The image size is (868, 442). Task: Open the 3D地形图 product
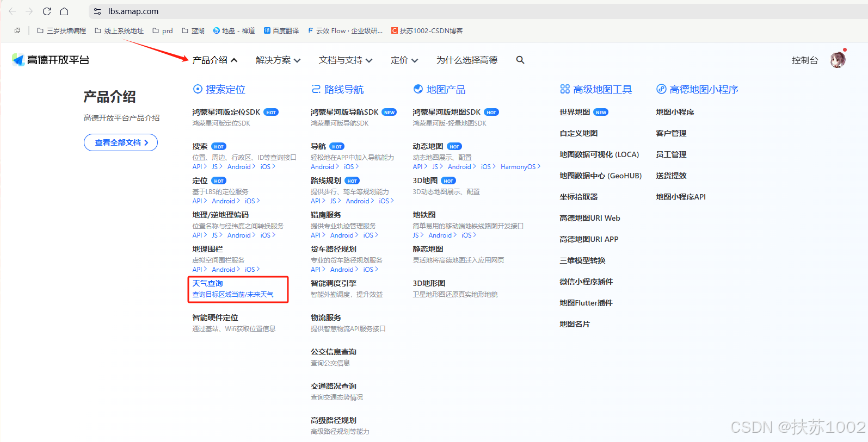tap(429, 283)
